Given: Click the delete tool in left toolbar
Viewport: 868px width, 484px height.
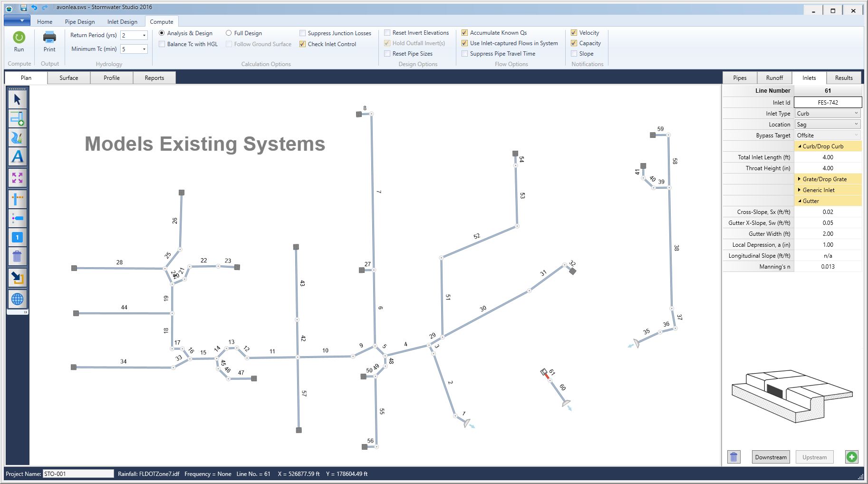Looking at the screenshot, I should [x=17, y=256].
